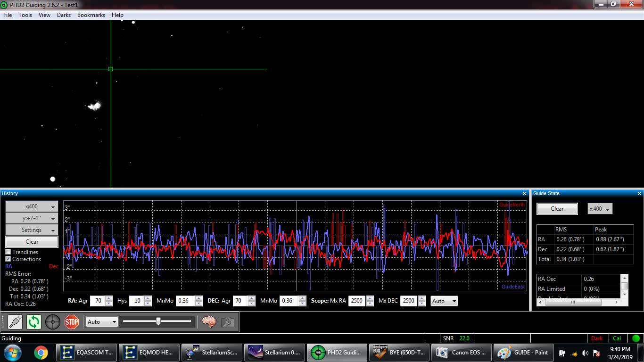Image resolution: width=644 pixels, height=362 pixels.
Task: Click the Connect Equipment USB icon
Action: point(15,322)
